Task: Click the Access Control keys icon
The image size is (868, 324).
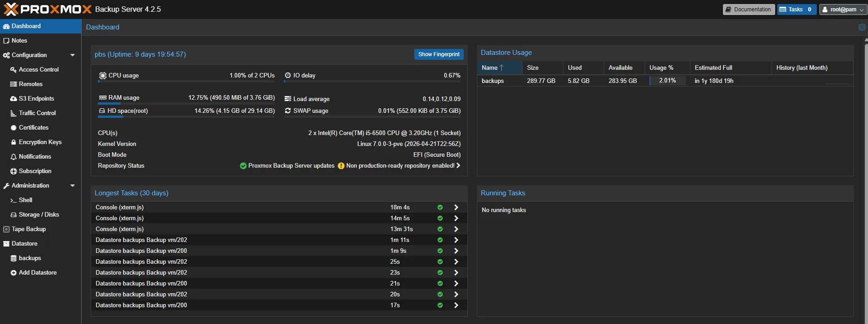Action: [x=14, y=70]
